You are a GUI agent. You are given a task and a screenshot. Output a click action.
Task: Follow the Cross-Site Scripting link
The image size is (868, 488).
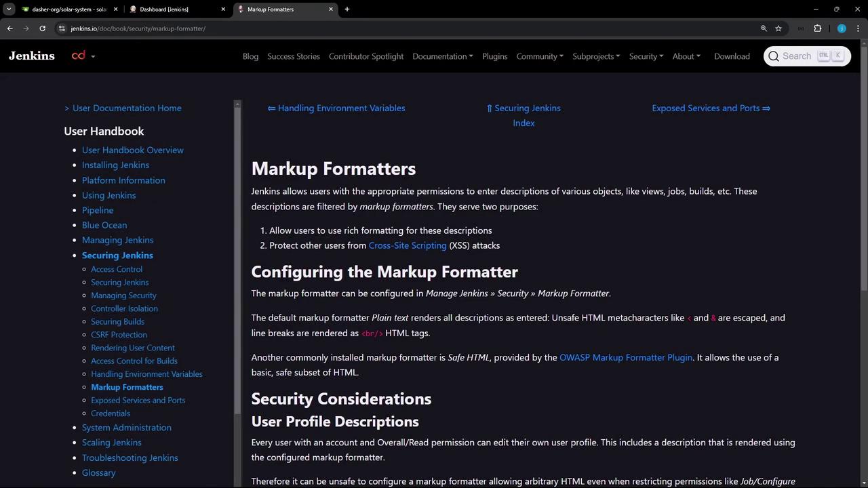coord(408,245)
